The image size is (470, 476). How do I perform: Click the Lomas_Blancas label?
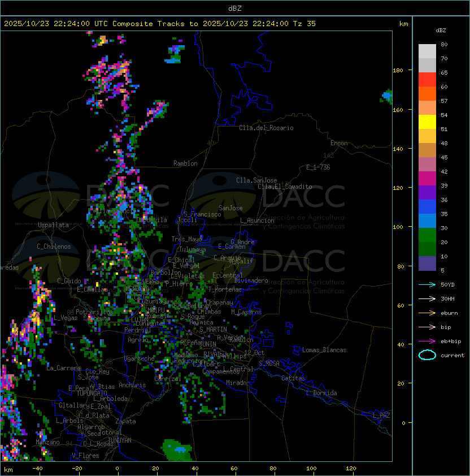click(324, 350)
